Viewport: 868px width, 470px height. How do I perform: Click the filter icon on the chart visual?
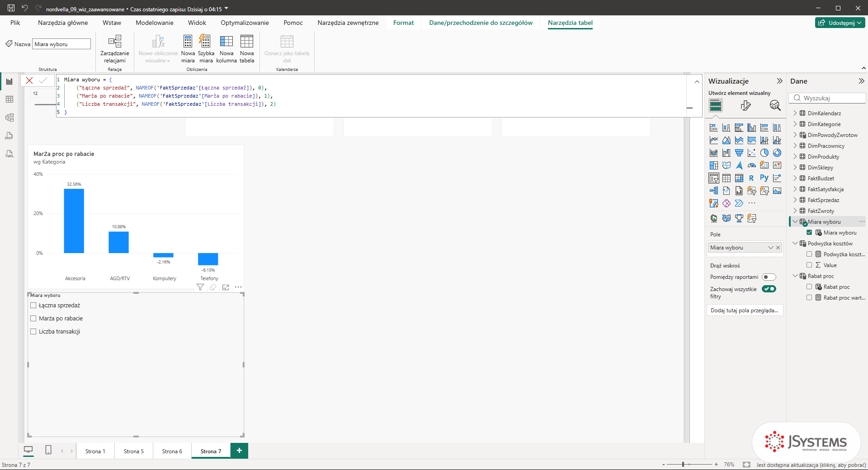[200, 287]
